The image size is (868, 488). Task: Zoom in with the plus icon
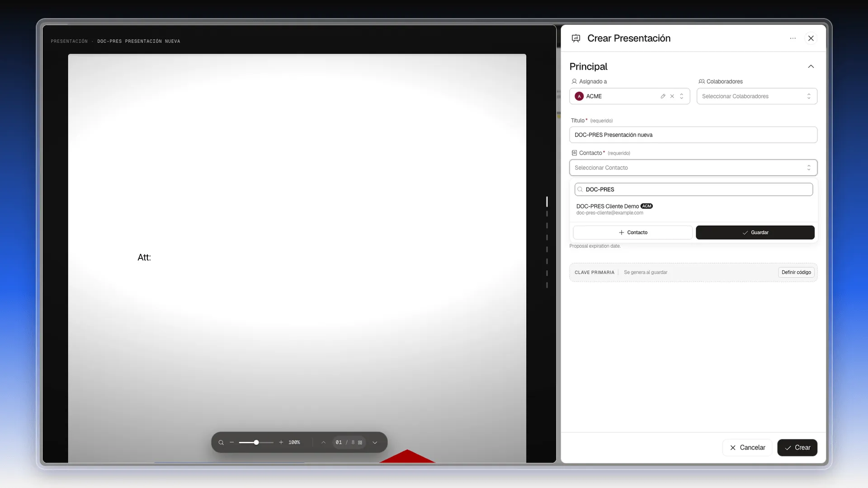point(281,442)
